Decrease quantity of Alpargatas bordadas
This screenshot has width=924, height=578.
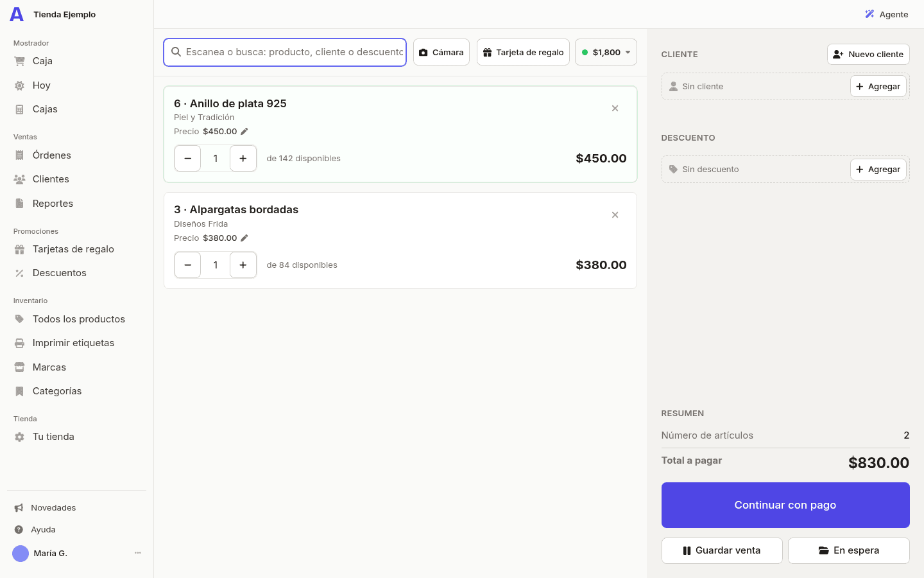pos(187,265)
